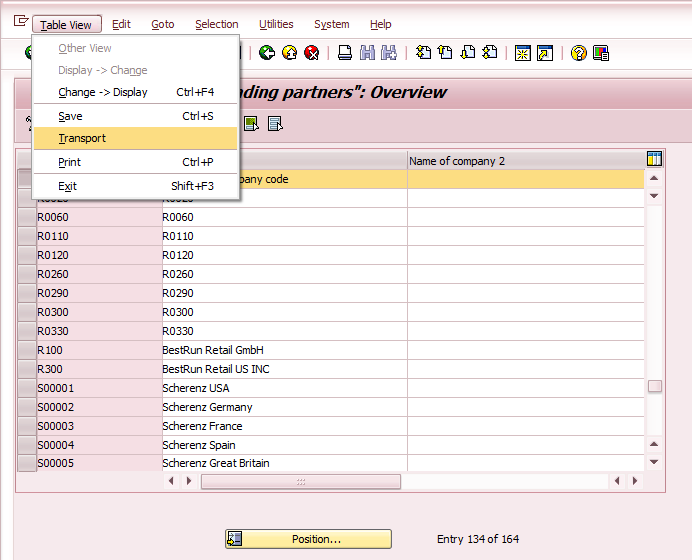Click the Scherenz France cell
The height and width of the screenshot is (560, 692).
285,426
